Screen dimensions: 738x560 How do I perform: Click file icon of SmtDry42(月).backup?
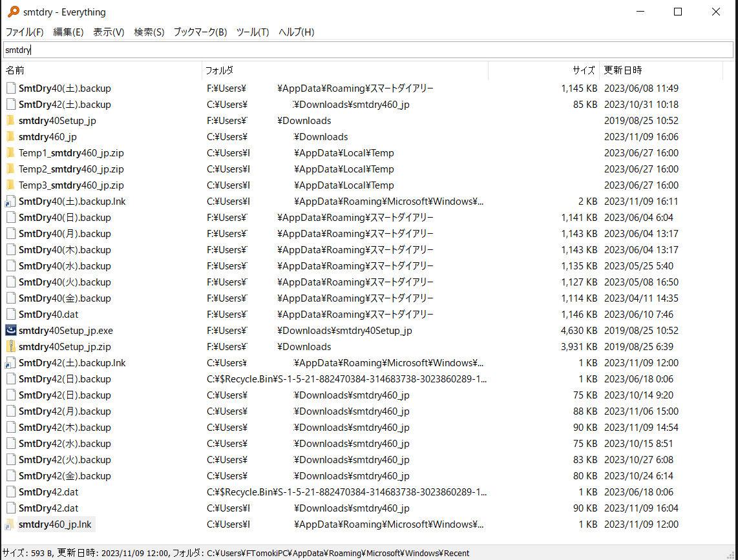pos(11,411)
